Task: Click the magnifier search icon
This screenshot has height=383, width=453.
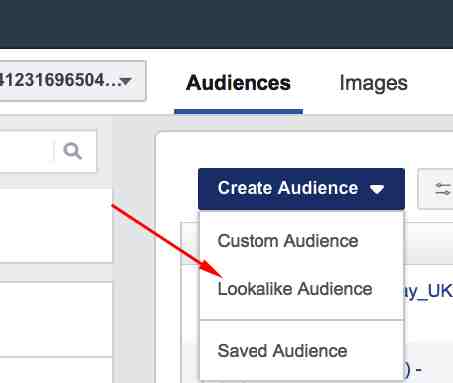Action: [73, 151]
